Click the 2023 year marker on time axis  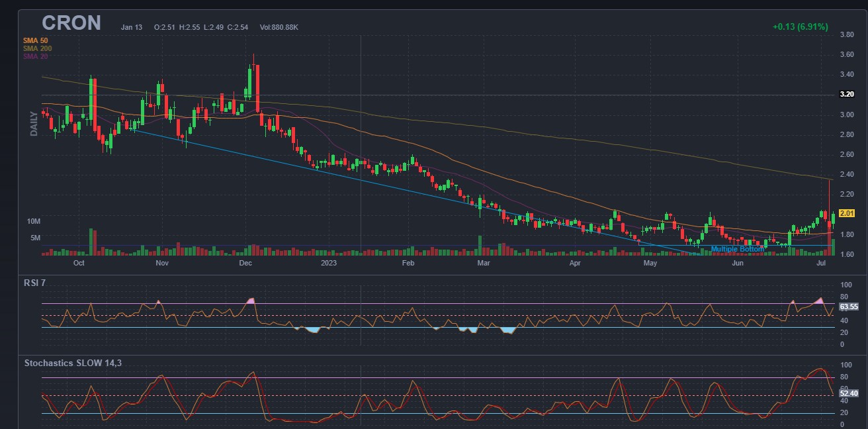[329, 263]
